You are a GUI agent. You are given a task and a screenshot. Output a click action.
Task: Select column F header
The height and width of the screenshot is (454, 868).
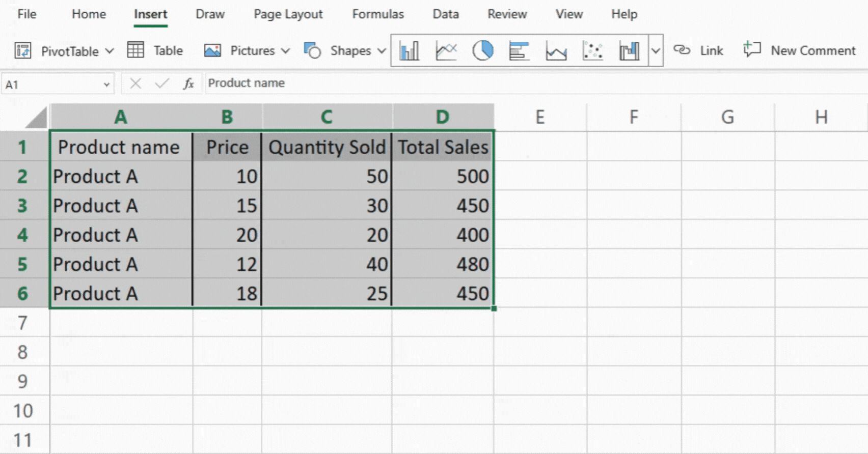tap(634, 117)
